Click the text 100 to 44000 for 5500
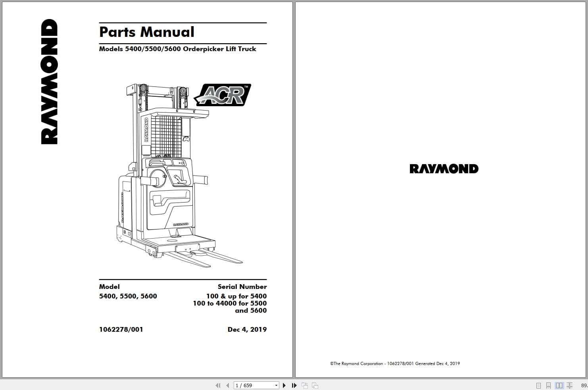Viewport: 588px width, 390px height. click(230, 303)
